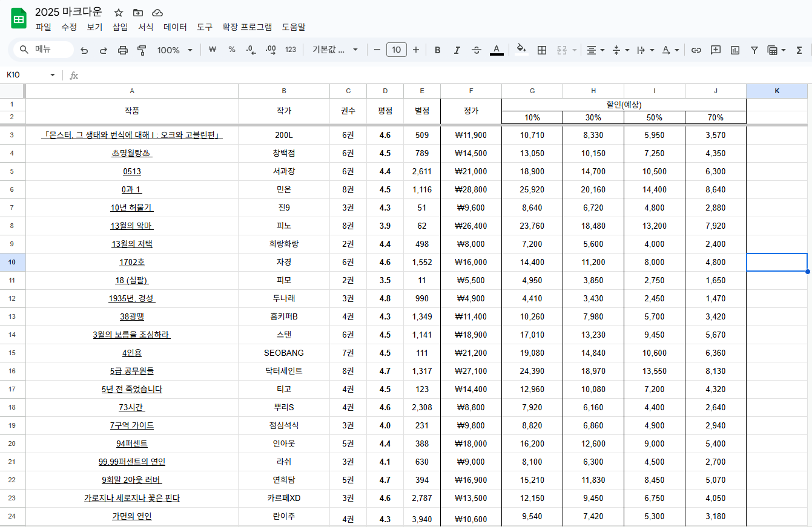Viewport: 812px width, 527px height.
Task: Toggle italic text style
Action: tap(457, 50)
